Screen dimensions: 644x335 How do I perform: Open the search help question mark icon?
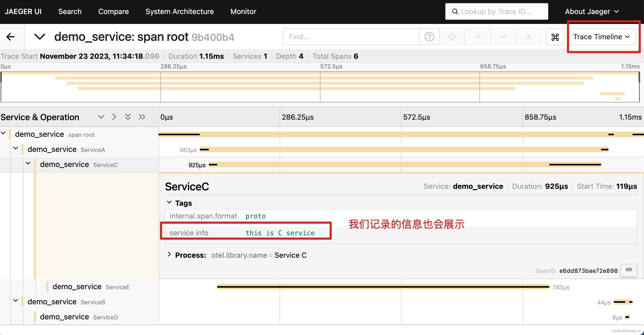pos(429,37)
